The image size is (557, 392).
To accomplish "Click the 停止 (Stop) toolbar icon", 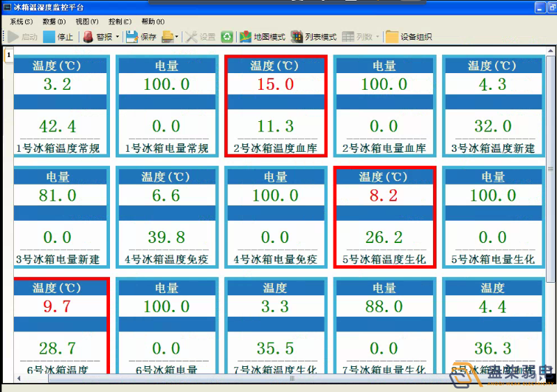I will pos(49,37).
